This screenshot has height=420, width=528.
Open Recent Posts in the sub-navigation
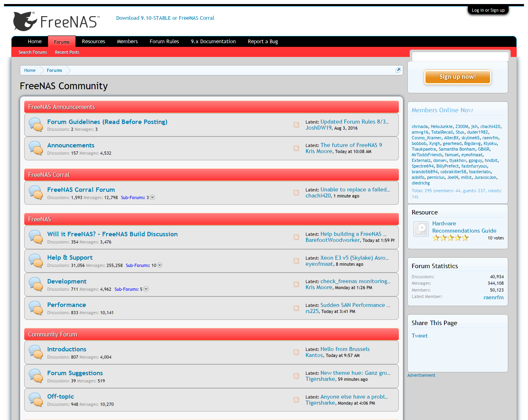pyautogui.click(x=67, y=52)
